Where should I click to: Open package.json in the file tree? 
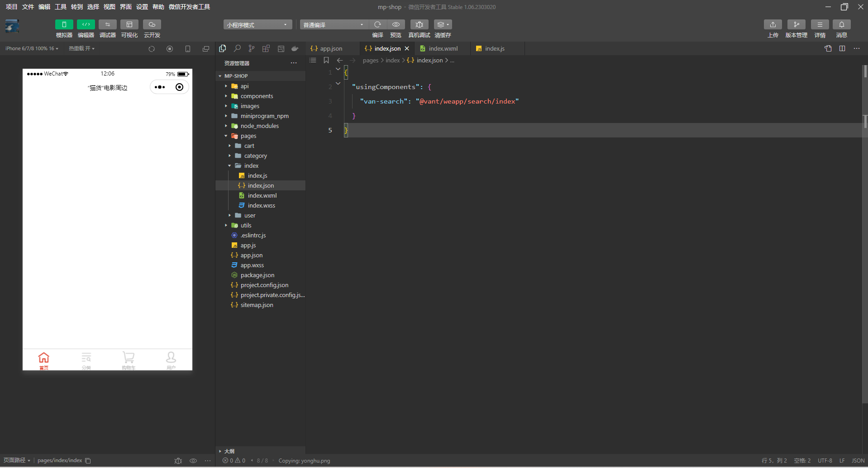coord(261,275)
